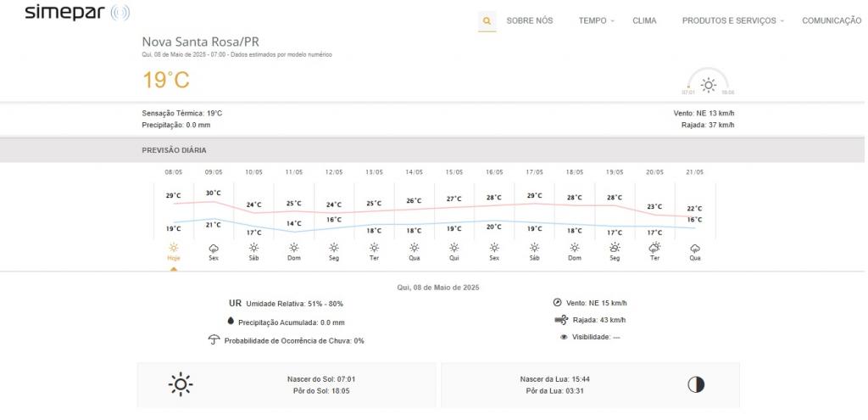Click the PREVISÃO DIÁRIA section header
This screenshot has height=420, width=868.
pos(174,150)
